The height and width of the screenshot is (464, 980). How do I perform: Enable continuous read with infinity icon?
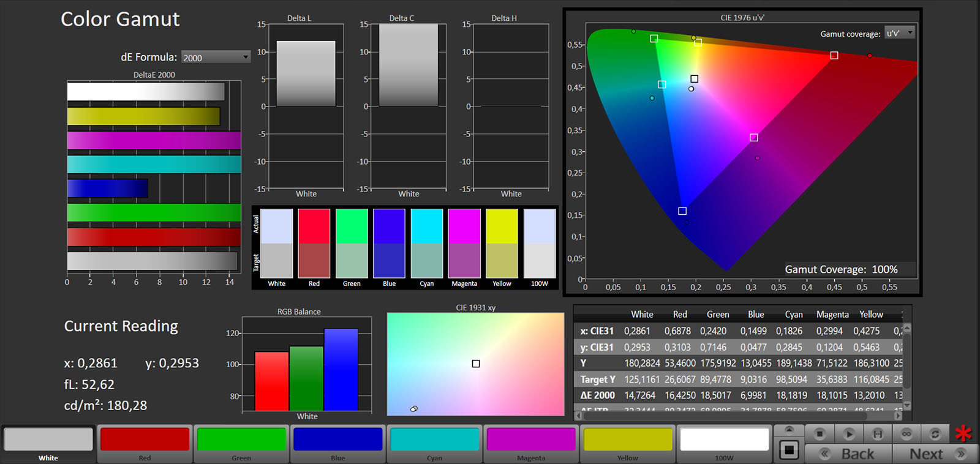coord(907,434)
